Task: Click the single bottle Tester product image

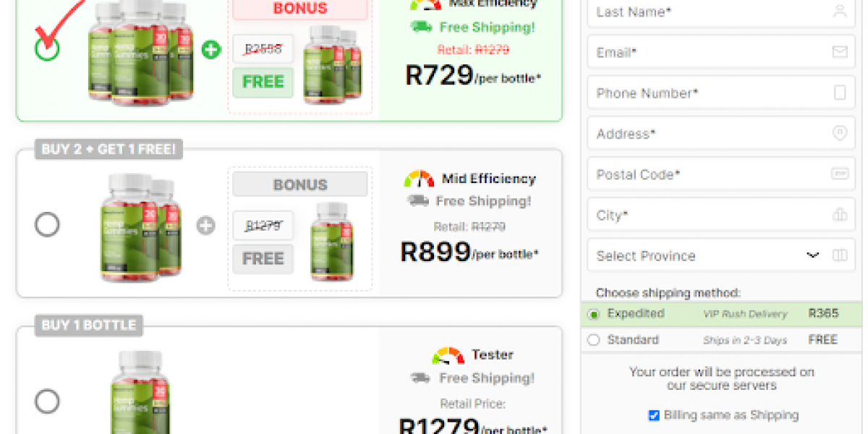Action: click(140, 392)
